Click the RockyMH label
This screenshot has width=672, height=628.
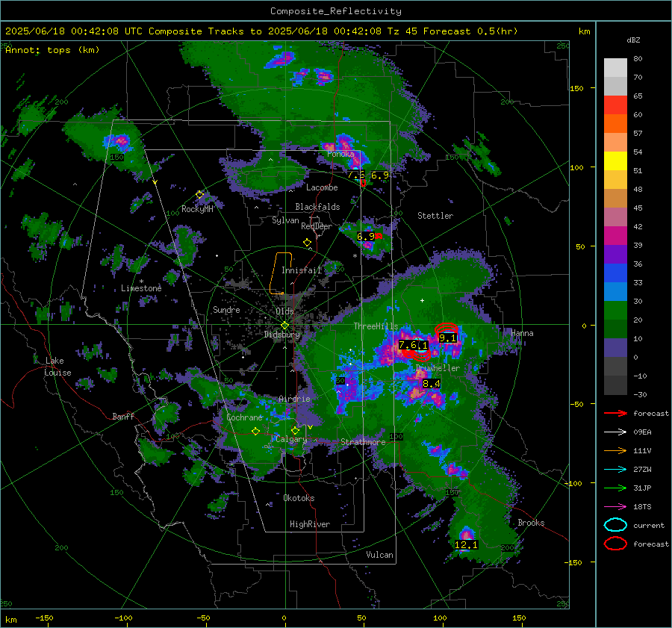click(x=197, y=209)
